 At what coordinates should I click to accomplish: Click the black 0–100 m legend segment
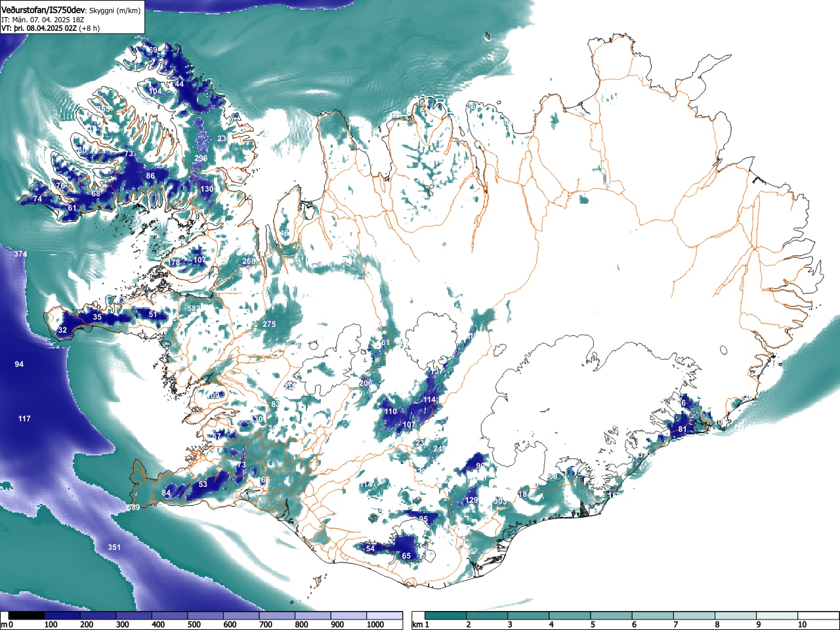[27, 616]
